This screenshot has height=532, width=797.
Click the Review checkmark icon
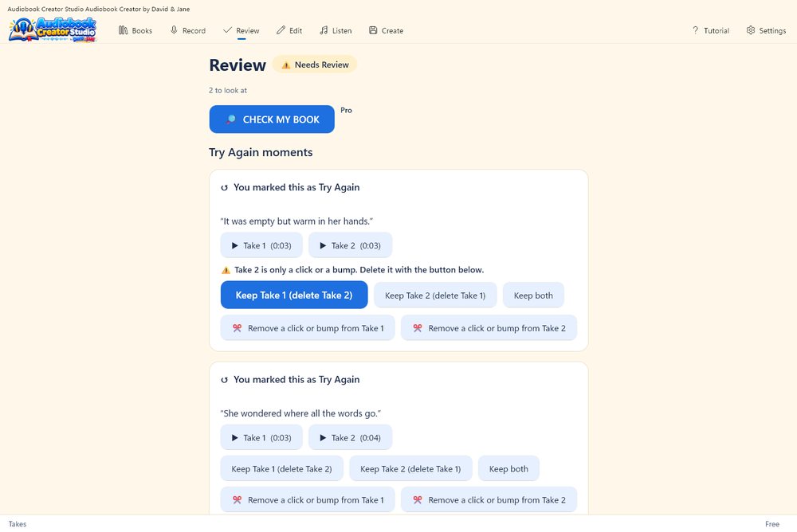coord(227,30)
